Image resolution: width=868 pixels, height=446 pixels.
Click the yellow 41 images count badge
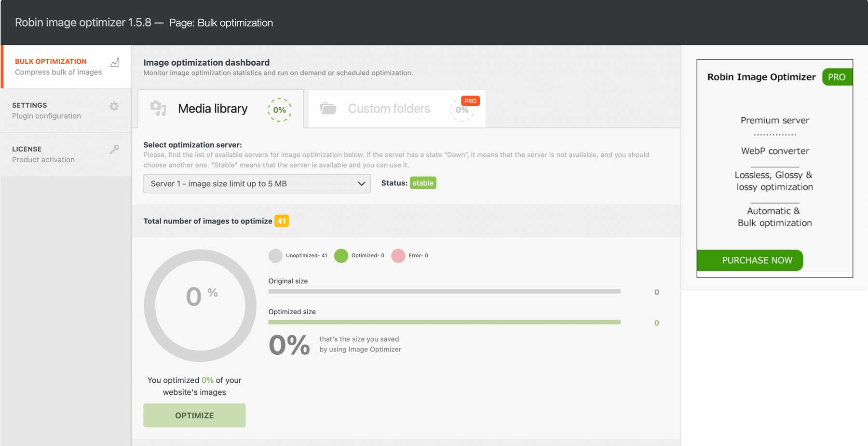pos(281,221)
